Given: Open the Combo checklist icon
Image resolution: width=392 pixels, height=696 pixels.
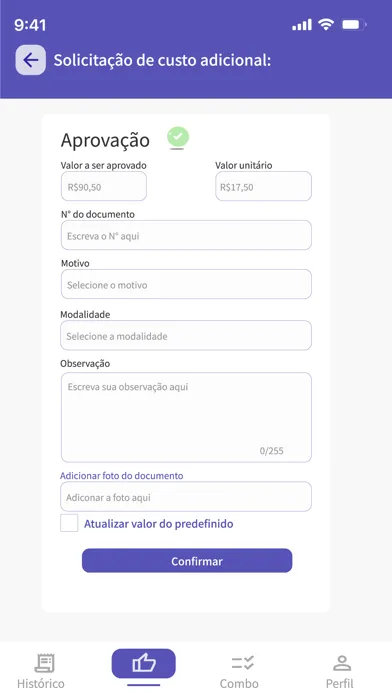Looking at the screenshot, I should pyautogui.click(x=242, y=663).
